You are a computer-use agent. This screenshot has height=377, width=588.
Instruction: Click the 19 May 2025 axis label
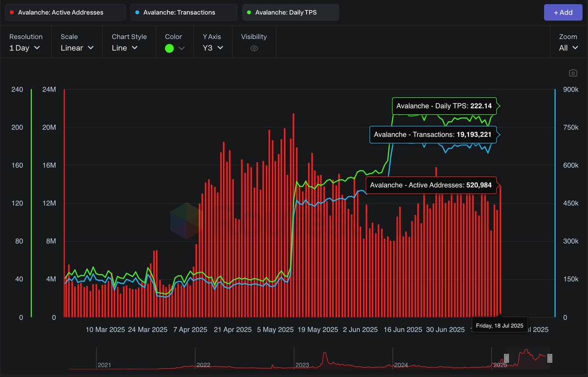coord(318,330)
